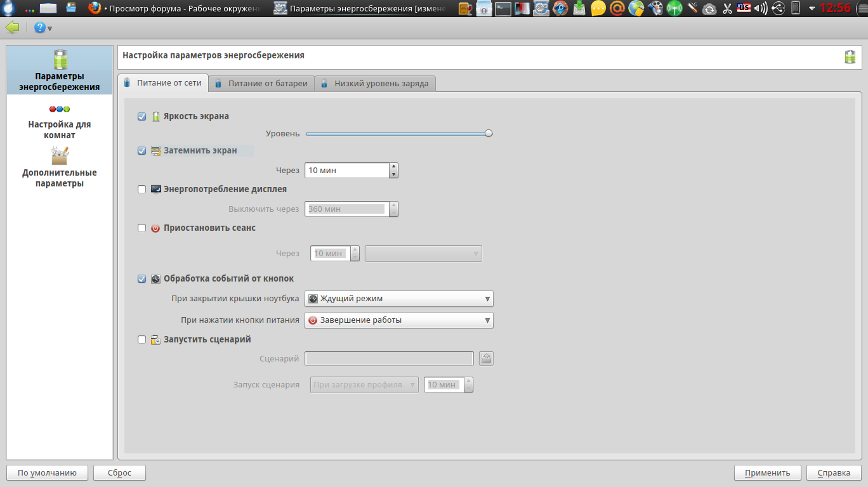868x487 pixels.
Task: Toggle the Dim Screen (Затемнить экран) checkbox
Action: click(x=142, y=151)
